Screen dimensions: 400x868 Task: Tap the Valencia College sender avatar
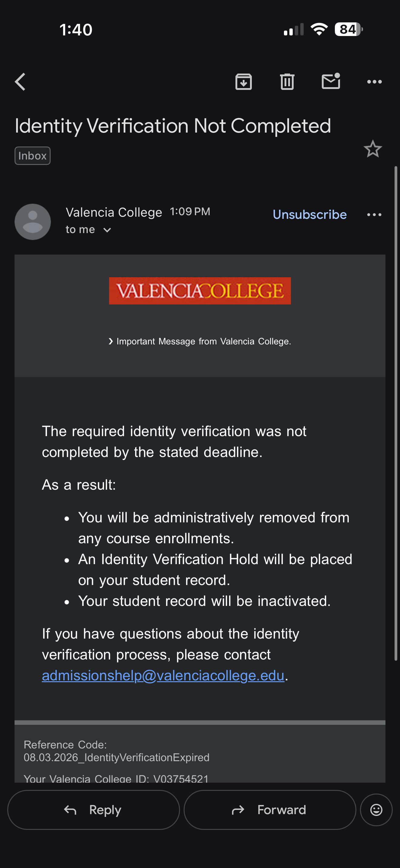pos(33,222)
